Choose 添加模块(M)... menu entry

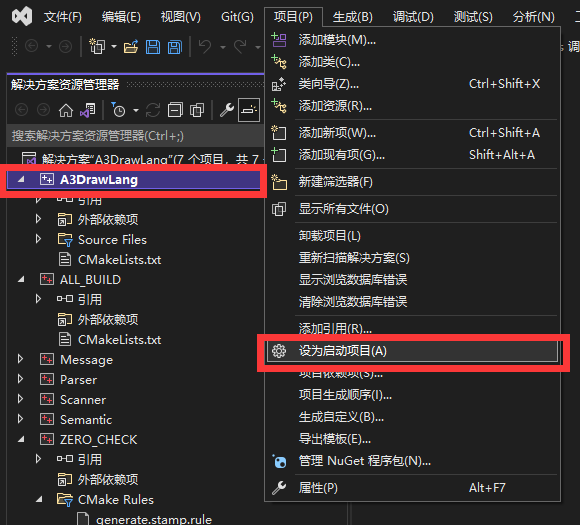click(412, 40)
